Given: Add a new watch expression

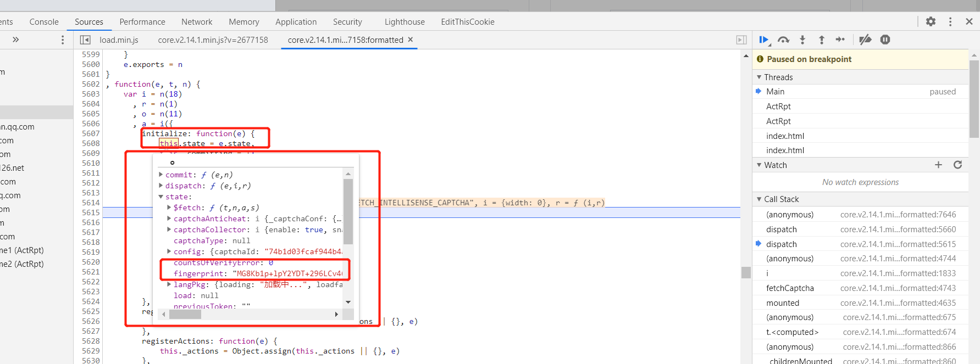Looking at the screenshot, I should coord(938,165).
